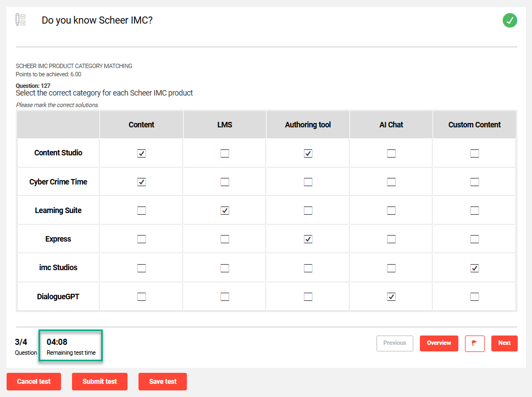Click the test checklist icon beside title
Image resolution: width=532 pixels, height=397 pixels.
click(20, 20)
